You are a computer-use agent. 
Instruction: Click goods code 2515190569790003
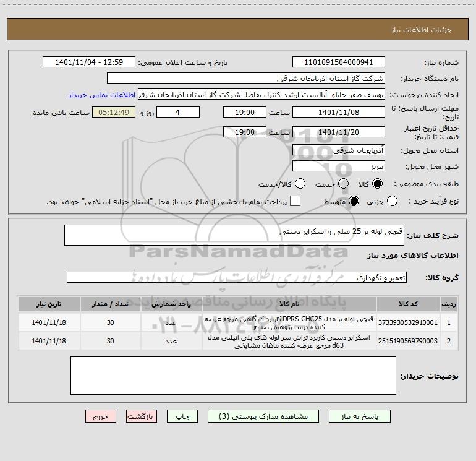pyautogui.click(x=408, y=341)
